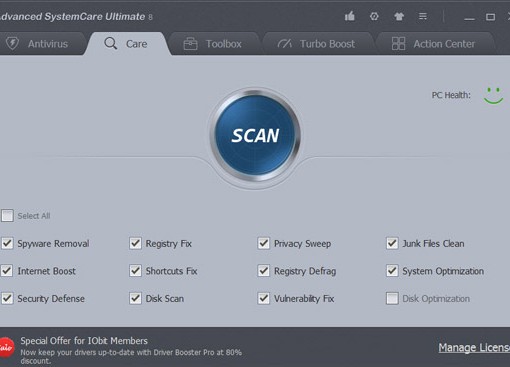Uncheck the Shortcuts Fix checkbox
The image size is (510, 367).
pos(135,271)
